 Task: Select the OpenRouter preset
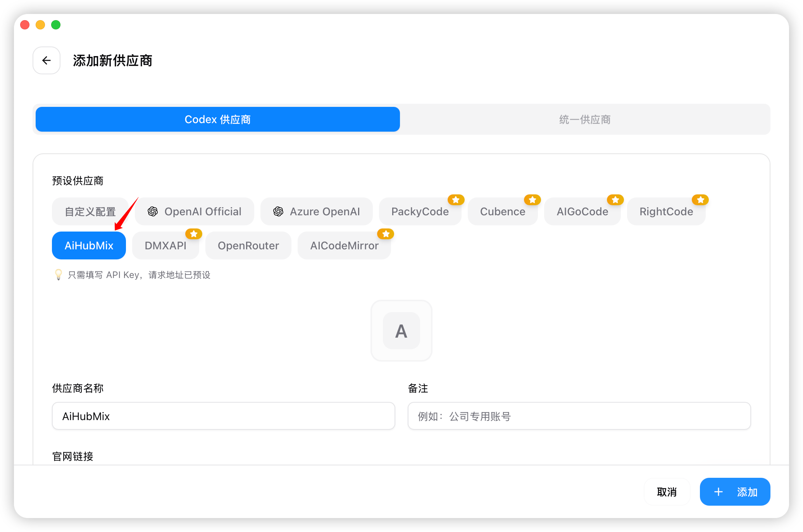248,245
